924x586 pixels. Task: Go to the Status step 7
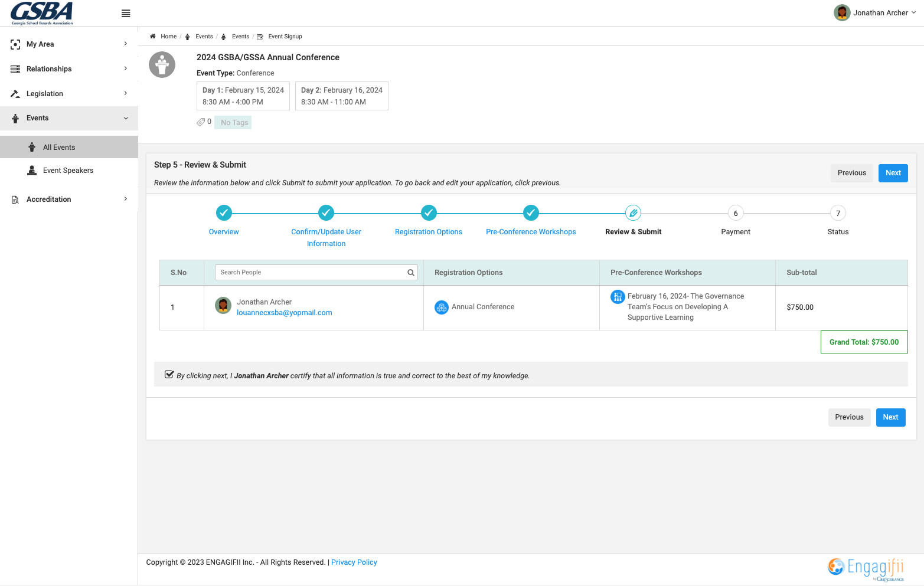point(838,213)
